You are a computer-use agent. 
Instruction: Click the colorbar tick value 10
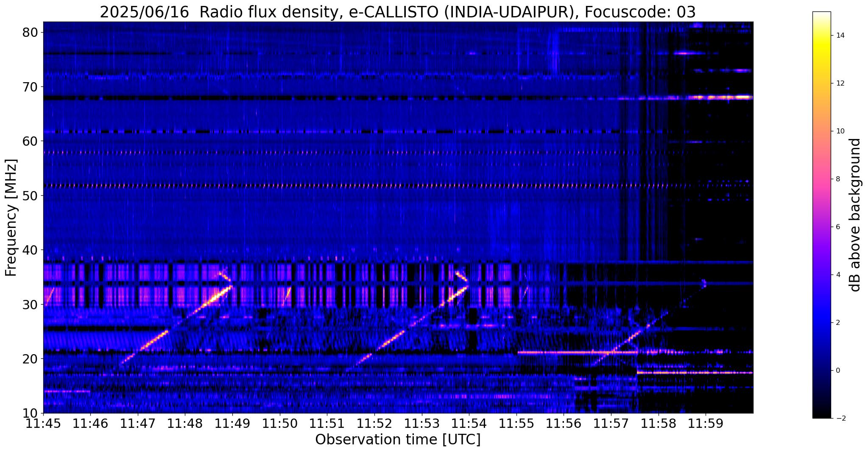[840, 131]
